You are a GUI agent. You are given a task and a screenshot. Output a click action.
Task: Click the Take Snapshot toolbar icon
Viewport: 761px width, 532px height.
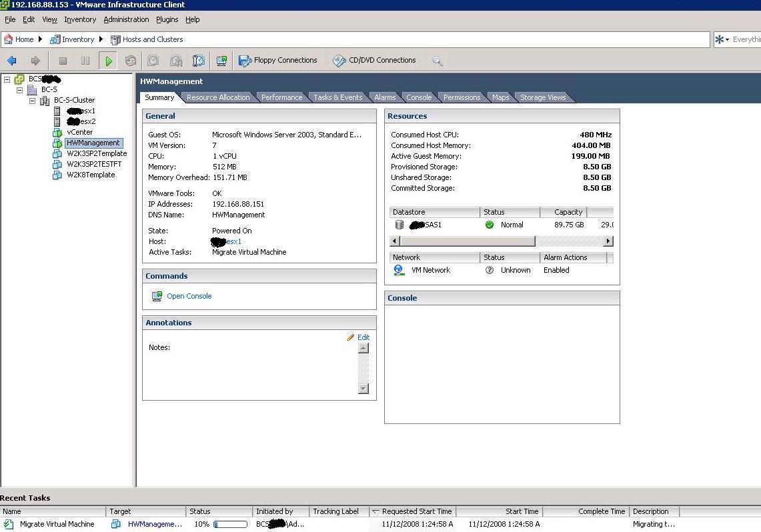(153, 61)
